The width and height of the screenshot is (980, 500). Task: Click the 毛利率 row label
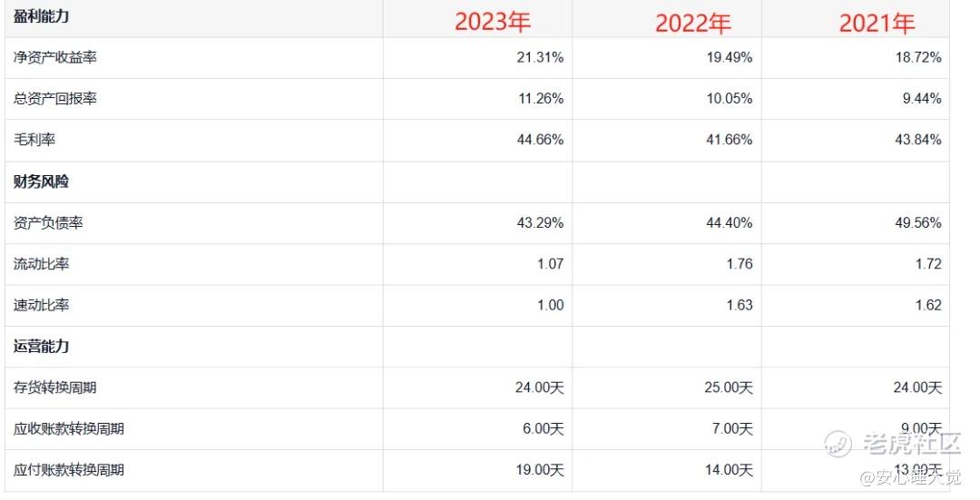(x=34, y=140)
